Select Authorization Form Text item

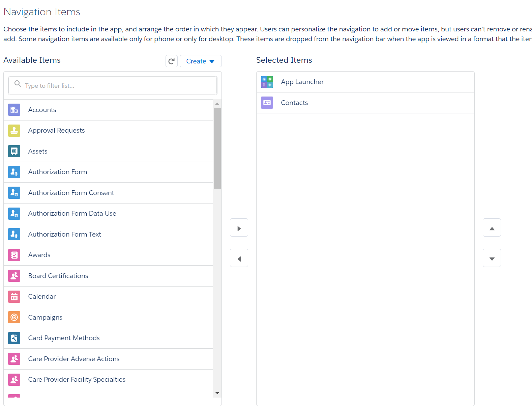coord(109,234)
